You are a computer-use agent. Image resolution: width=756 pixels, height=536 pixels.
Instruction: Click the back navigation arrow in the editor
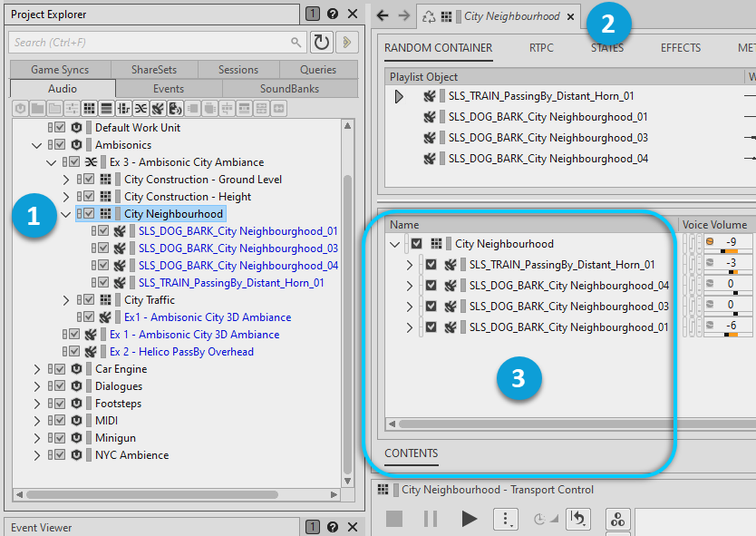pyautogui.click(x=383, y=15)
